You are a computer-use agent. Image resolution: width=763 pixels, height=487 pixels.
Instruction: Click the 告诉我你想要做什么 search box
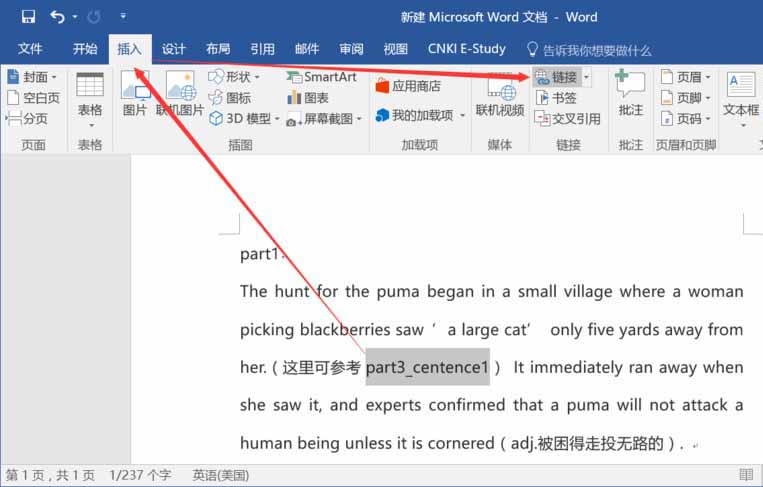pos(589,50)
